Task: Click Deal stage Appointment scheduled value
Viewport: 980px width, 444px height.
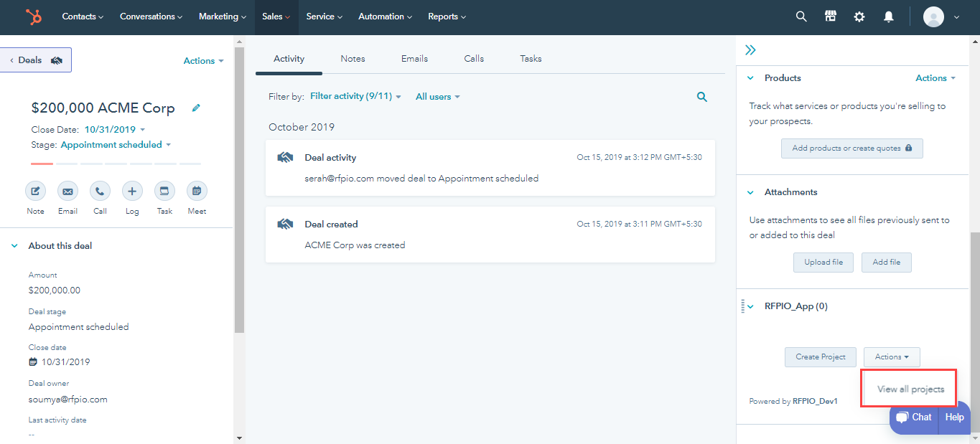Action: 79,327
